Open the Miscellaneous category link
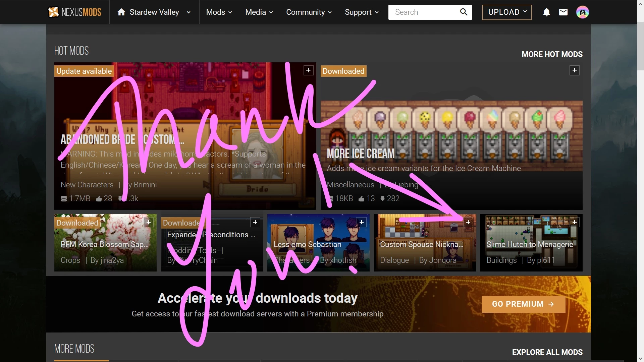Viewport: 644px width, 362px height. [351, 185]
